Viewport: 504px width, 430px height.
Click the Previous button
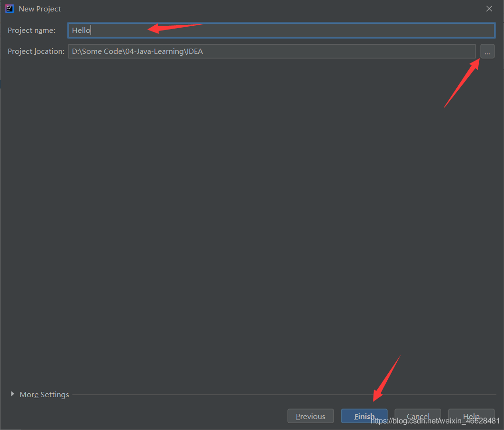pos(310,416)
